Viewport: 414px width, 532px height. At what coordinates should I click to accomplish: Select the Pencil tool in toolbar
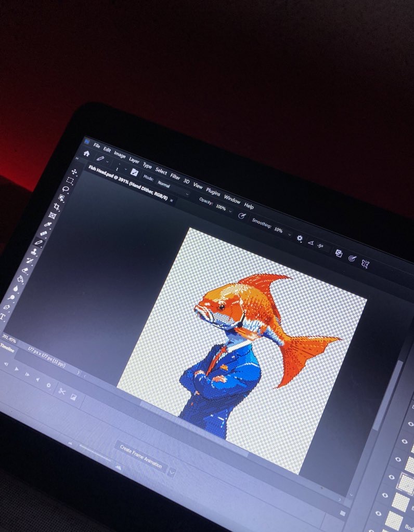38,242
